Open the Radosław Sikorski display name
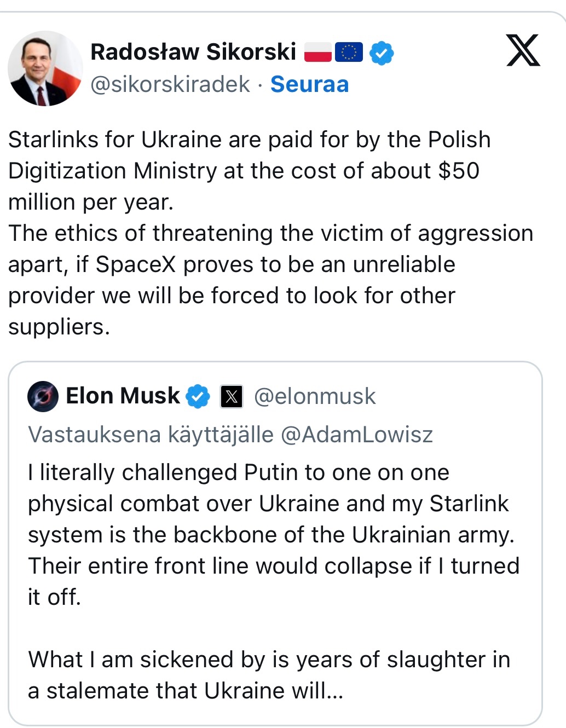566x728 pixels. tap(193, 52)
